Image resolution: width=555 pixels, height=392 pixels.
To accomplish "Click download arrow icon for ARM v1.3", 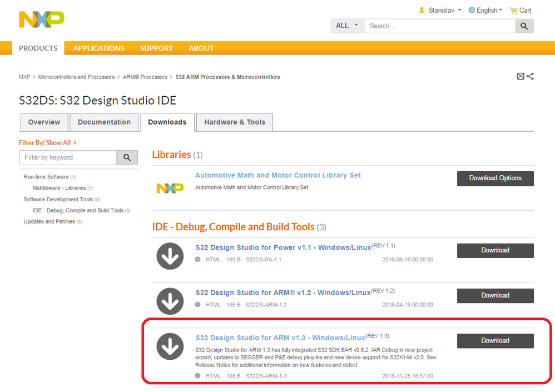I will [170, 346].
